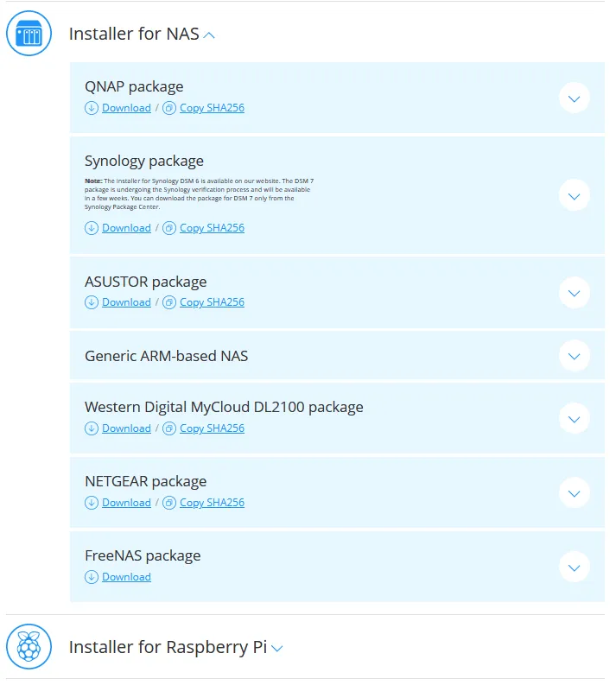Viewport: 616px width, 685px height.
Task: Click QNAP package download arrow icon
Action: 92,108
